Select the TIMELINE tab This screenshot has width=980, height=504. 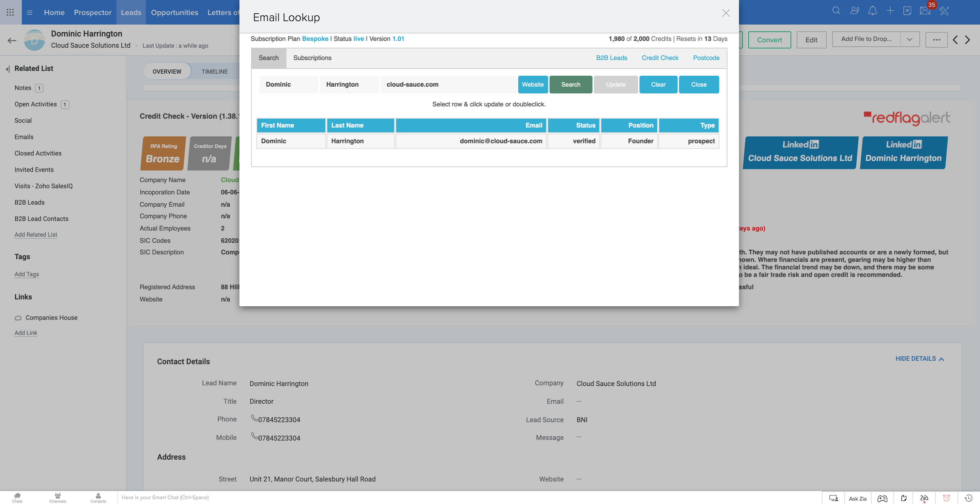(215, 71)
